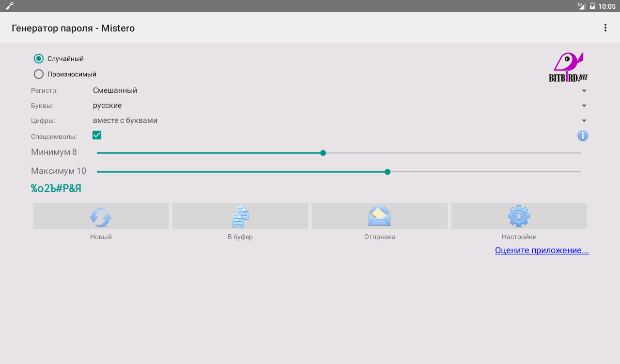620x364 pixels.
Task: Tap the 10:05 clock in status bar
Action: click(x=607, y=6)
